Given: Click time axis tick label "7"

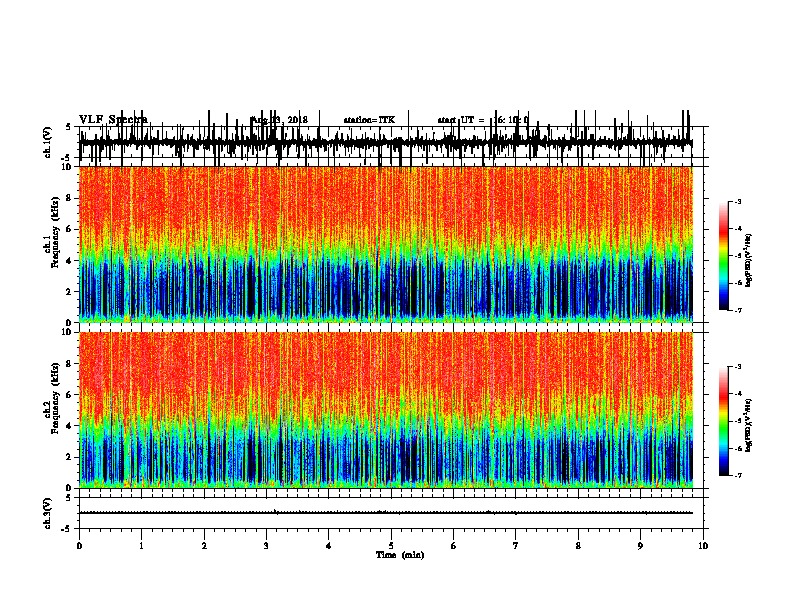Looking at the screenshot, I should pyautogui.click(x=516, y=546).
